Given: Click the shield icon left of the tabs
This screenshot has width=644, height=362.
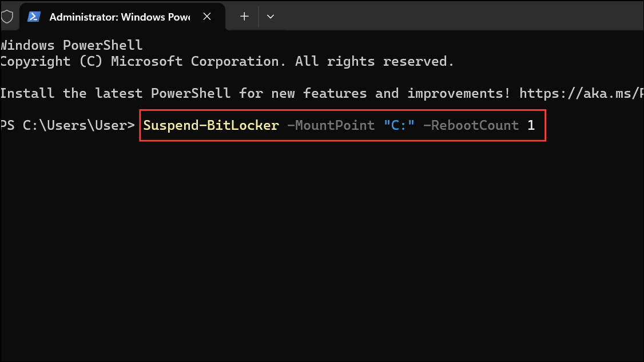Looking at the screenshot, I should (7, 17).
